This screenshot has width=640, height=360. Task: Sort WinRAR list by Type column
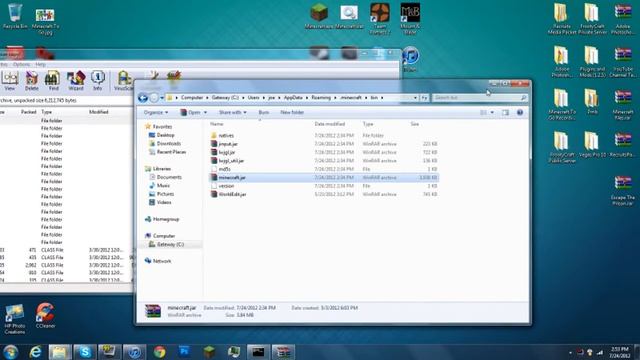point(47,111)
